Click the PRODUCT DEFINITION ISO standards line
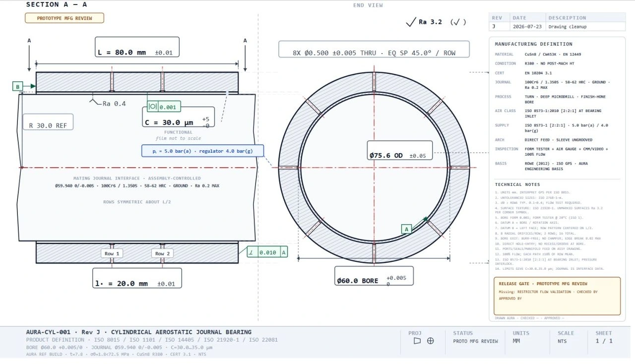 point(152,340)
